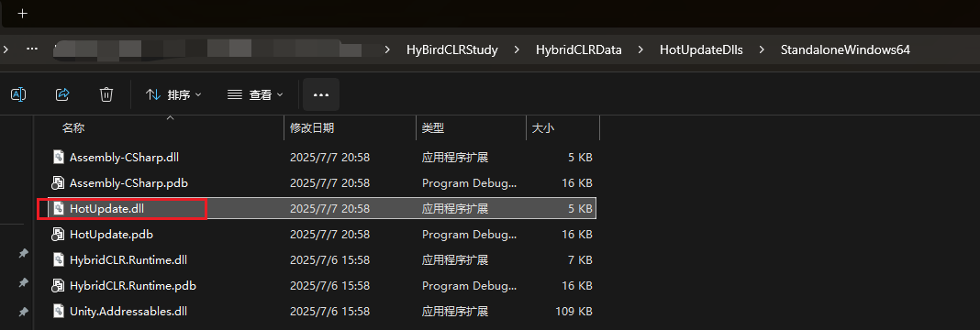Image resolution: width=980 pixels, height=330 pixels.
Task: Click the HotUpdate.pdb file icon
Action: 58,235
